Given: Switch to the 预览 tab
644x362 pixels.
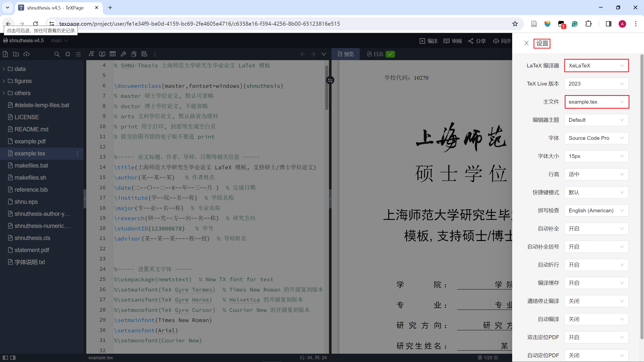Looking at the screenshot, I should pos(346,54).
